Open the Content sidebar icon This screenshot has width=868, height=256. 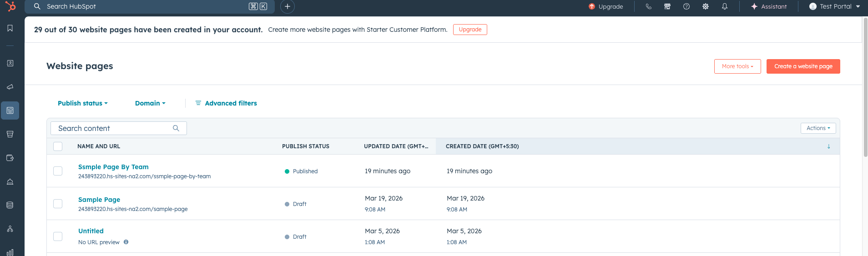[x=10, y=110]
